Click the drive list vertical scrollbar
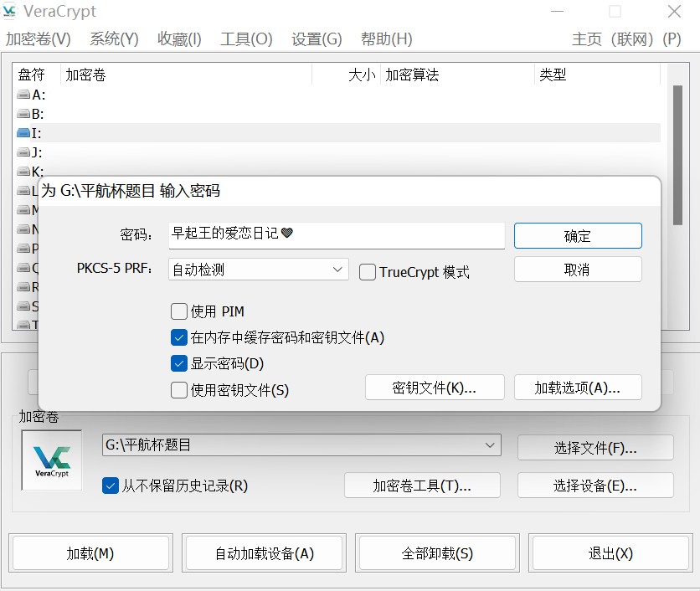This screenshot has width=700, height=591. tap(677, 155)
